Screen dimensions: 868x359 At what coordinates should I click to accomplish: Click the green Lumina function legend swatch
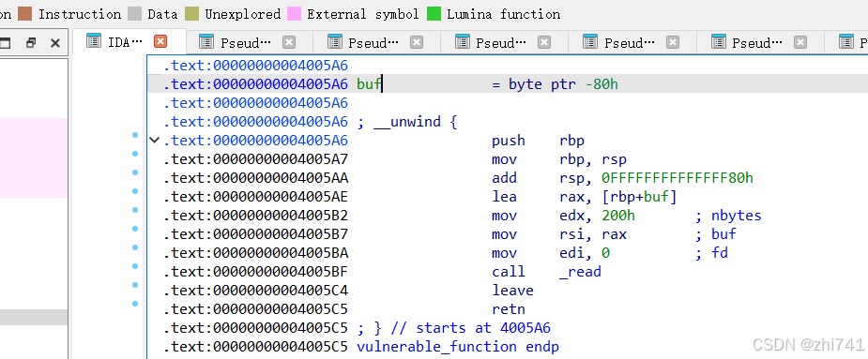pyautogui.click(x=434, y=14)
